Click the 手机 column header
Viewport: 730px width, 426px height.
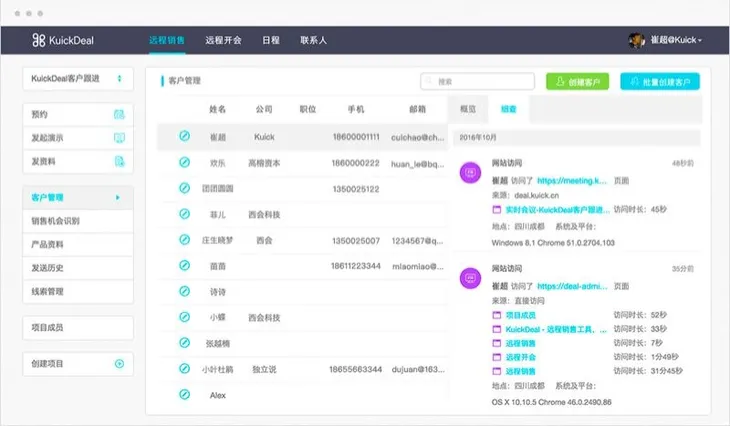(356, 109)
